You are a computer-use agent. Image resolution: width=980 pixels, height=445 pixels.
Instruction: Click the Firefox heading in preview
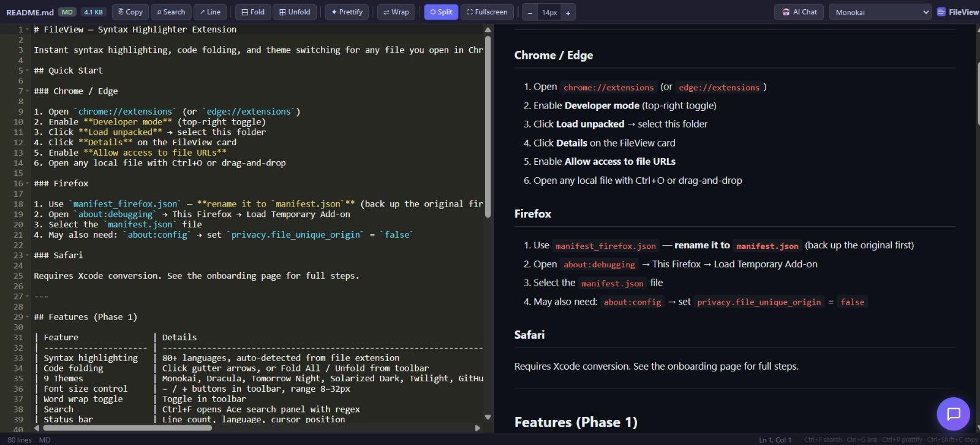(533, 214)
